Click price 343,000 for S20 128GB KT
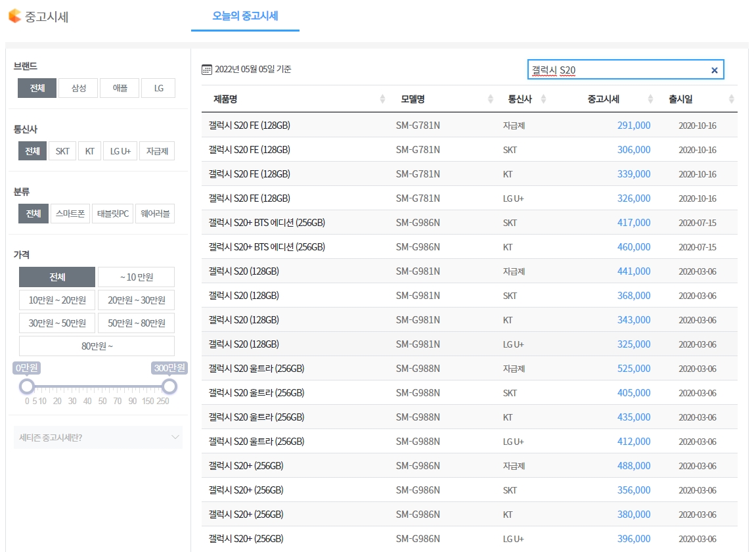This screenshot has height=552, width=756. [x=634, y=320]
